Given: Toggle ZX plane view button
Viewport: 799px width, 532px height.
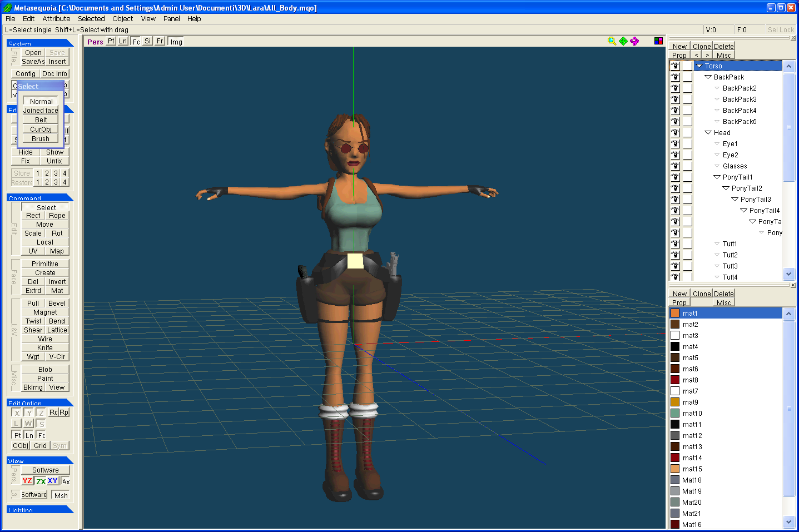Looking at the screenshot, I should [41, 481].
